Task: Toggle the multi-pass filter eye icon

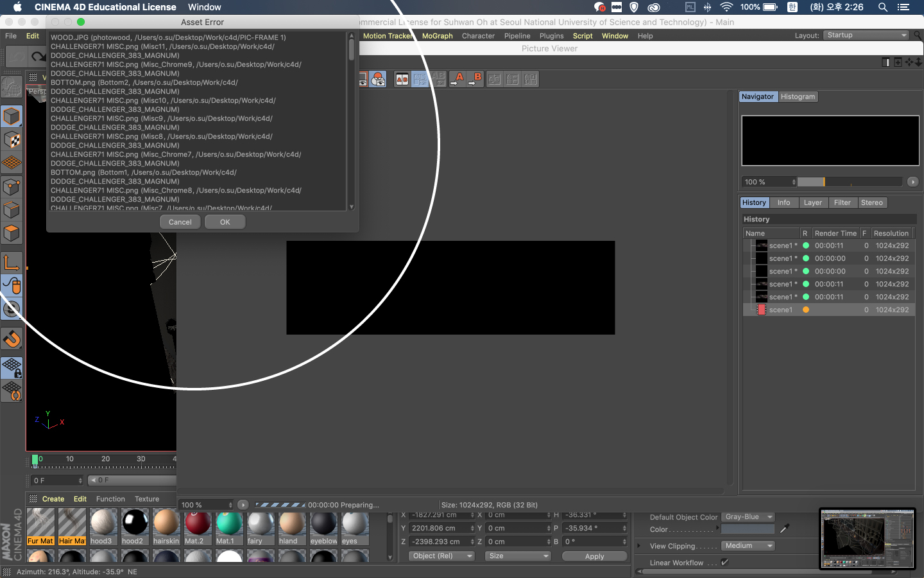Action: coord(379,79)
